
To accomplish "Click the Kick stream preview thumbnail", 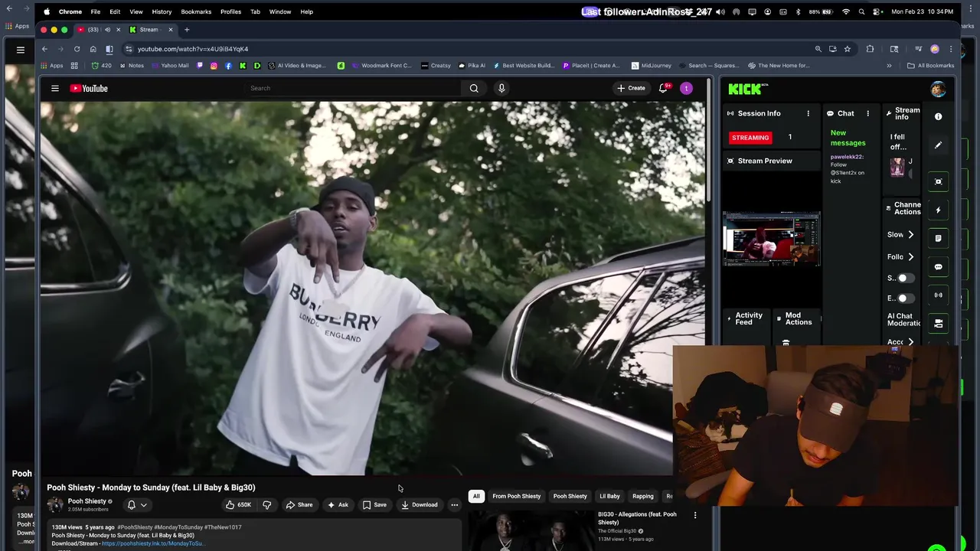I will tap(771, 240).
